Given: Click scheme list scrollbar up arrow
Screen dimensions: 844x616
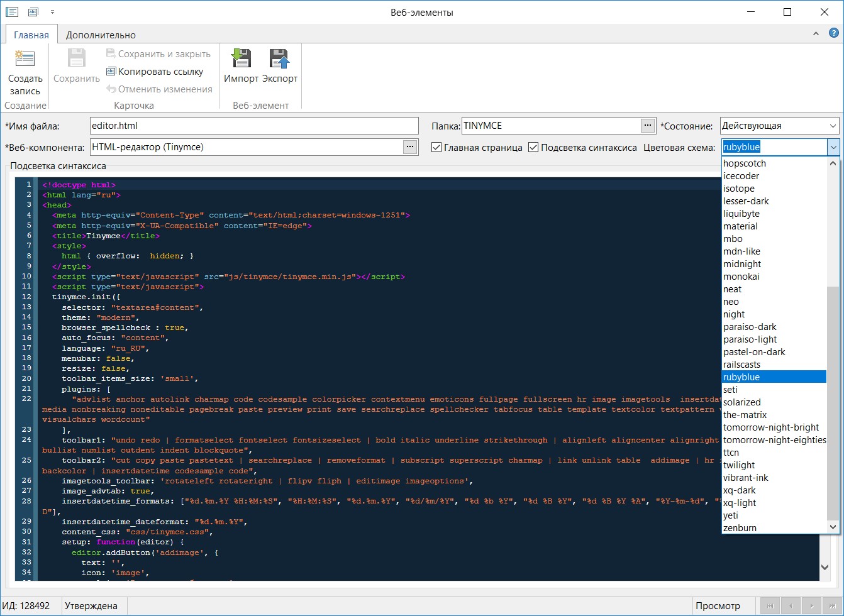Looking at the screenshot, I should coord(833,163).
